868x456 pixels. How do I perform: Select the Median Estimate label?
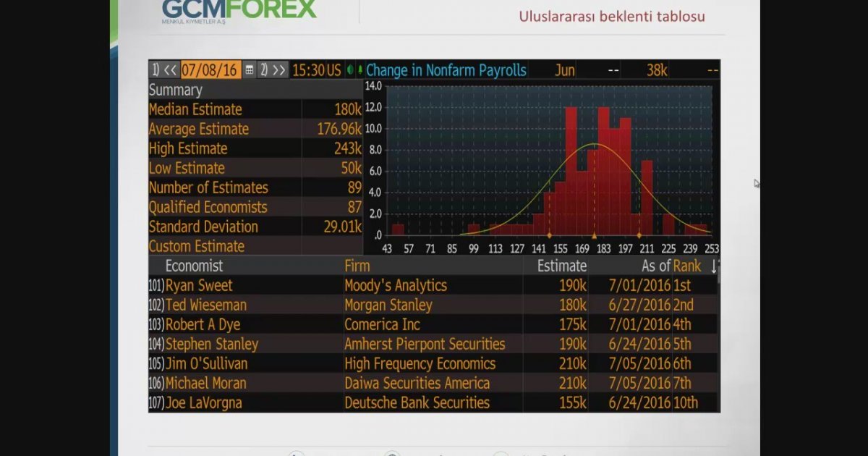tap(195, 109)
